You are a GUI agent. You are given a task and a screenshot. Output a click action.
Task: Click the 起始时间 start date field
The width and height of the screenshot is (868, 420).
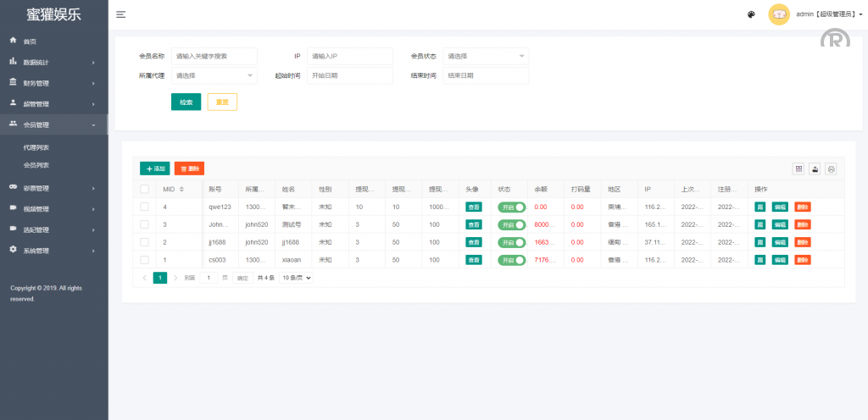click(x=349, y=75)
